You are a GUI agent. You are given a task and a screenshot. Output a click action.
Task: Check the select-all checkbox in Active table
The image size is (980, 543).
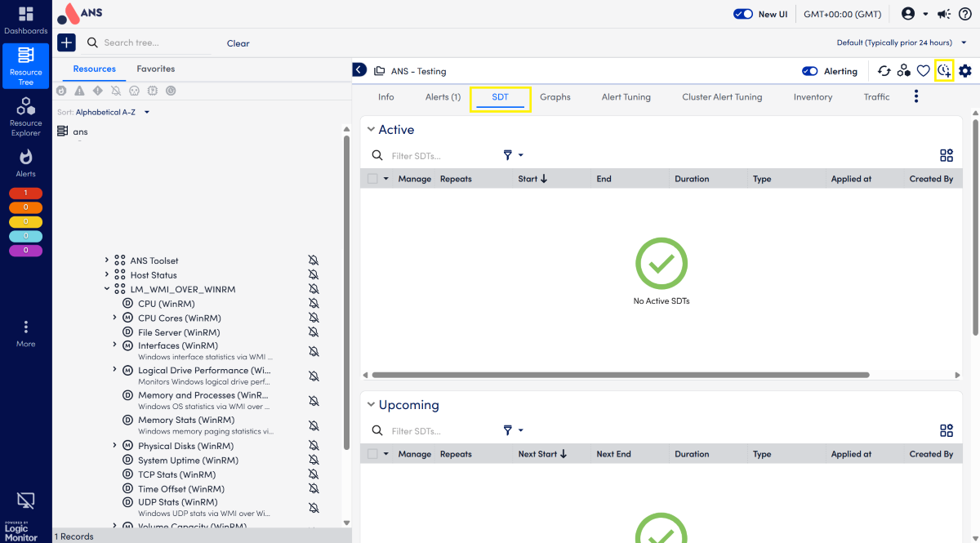(372, 179)
